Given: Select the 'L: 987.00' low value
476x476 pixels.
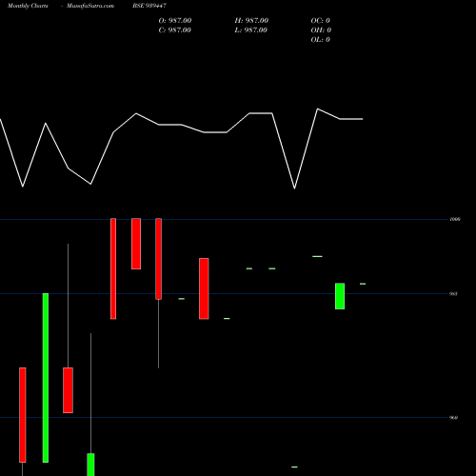Looking at the screenshot, I should point(250,30).
